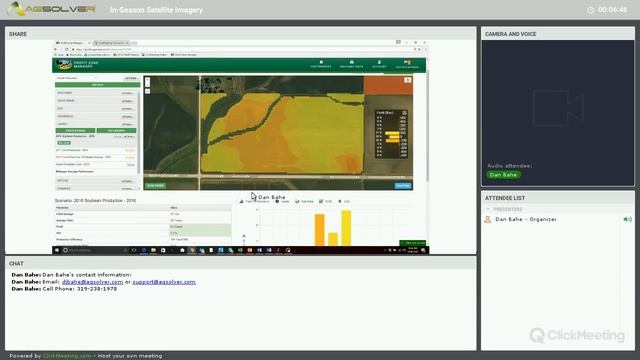Screen dimensions: 640x360
Task: Collapse the PRESENTERS group in the attendee list
Action: click(488, 209)
